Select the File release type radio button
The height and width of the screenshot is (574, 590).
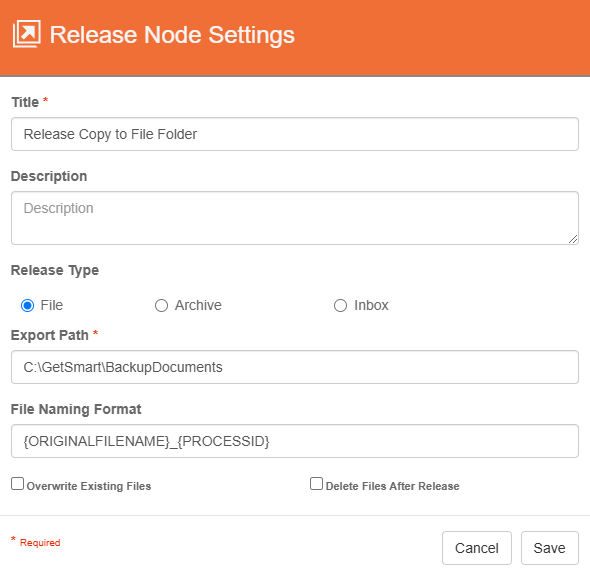point(27,305)
